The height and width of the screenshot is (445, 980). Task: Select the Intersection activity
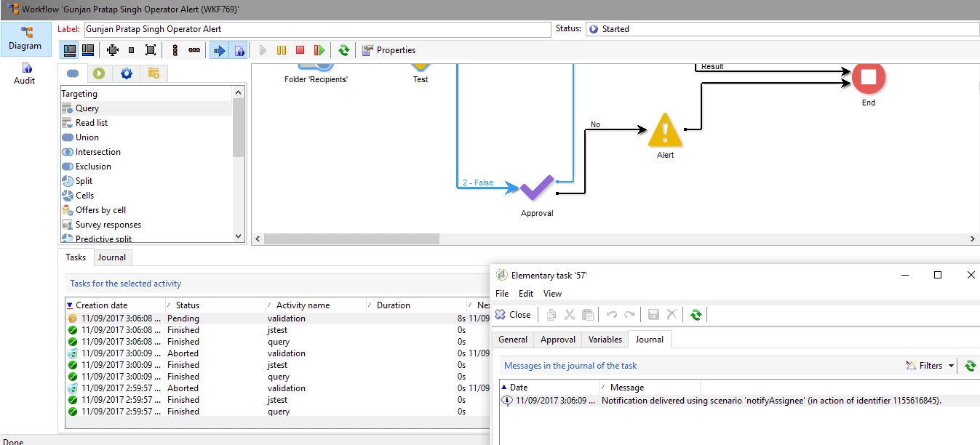pos(146,152)
